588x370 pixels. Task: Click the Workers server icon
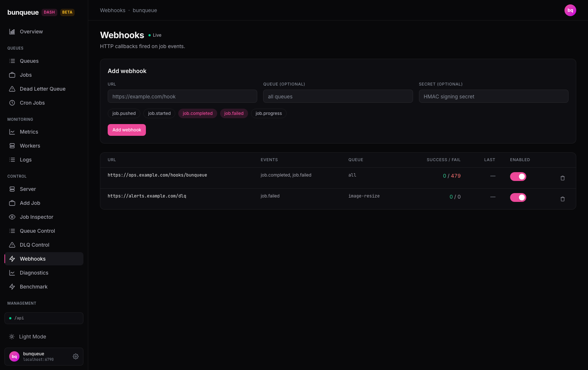point(12,146)
